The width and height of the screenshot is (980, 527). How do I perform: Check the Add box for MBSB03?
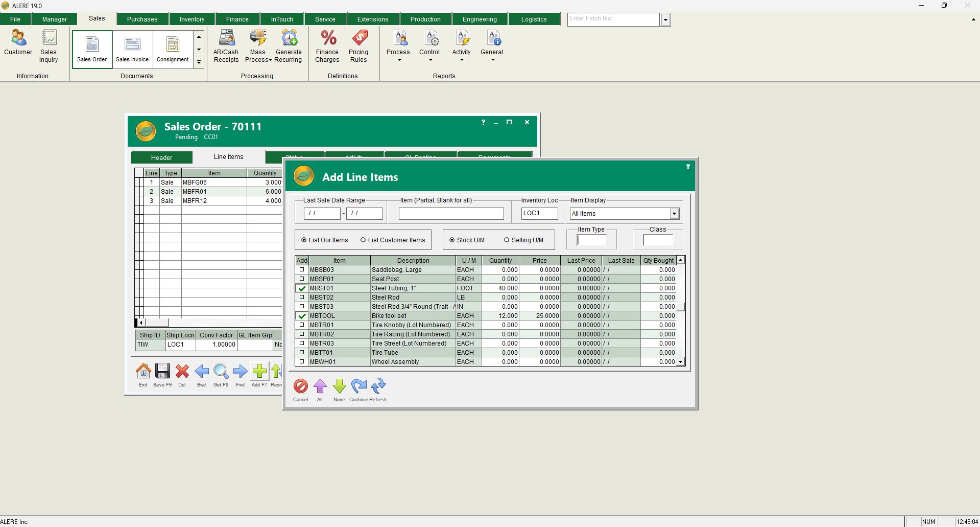[302, 270]
